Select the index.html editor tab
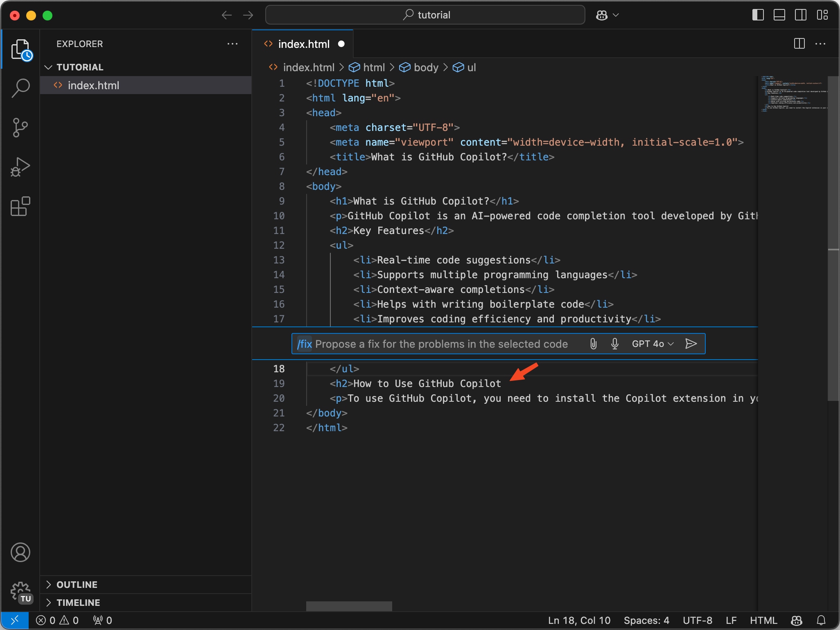 (x=303, y=44)
